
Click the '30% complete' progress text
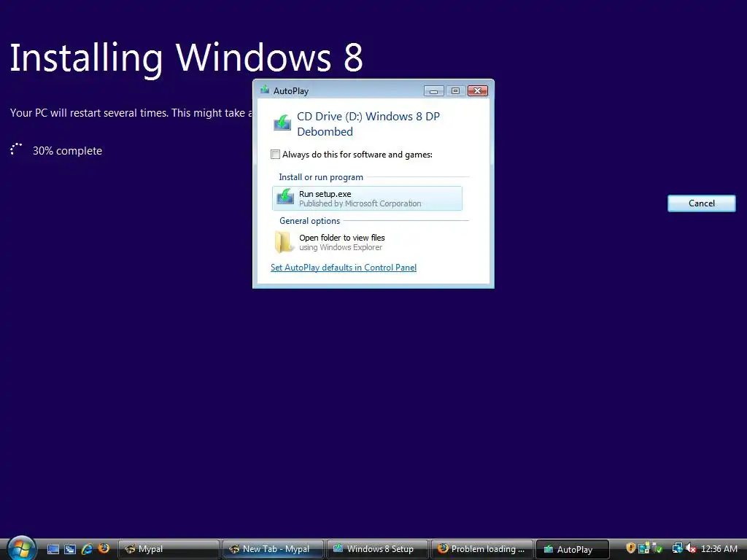[x=67, y=151]
